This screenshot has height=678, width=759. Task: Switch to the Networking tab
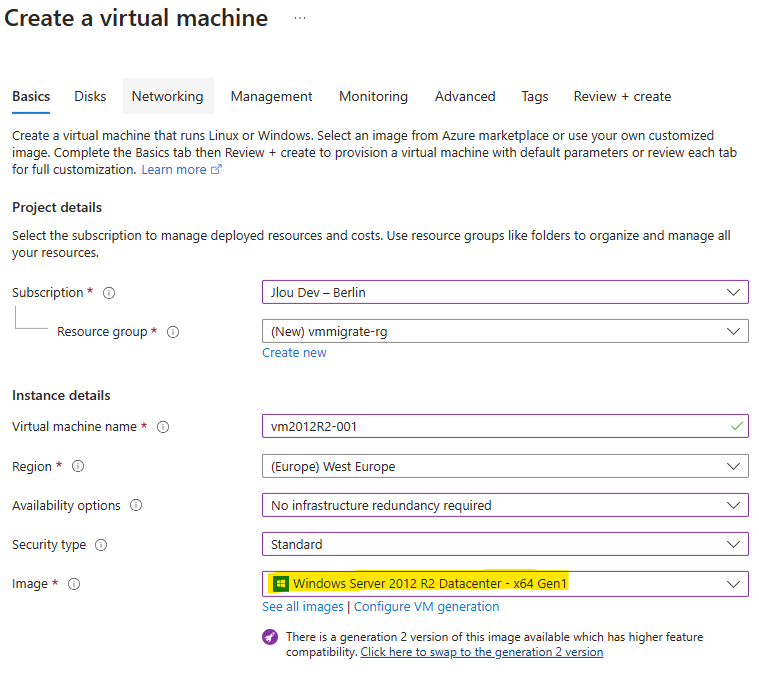click(x=167, y=96)
